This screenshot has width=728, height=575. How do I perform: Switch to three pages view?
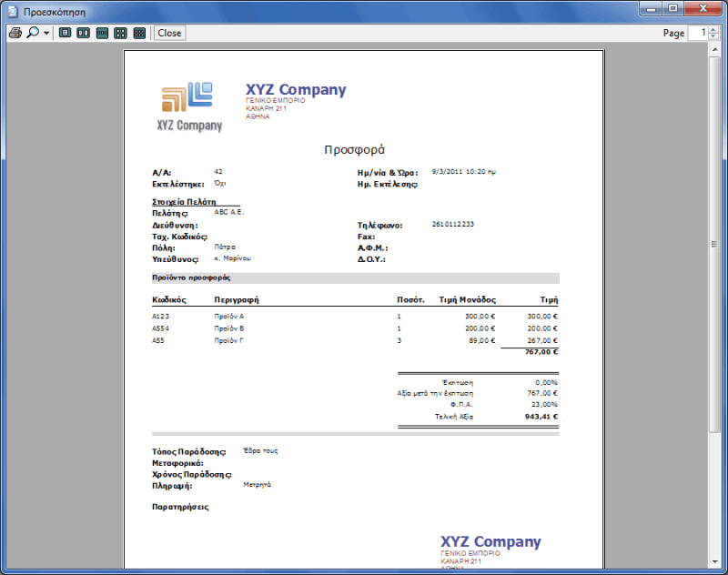(x=102, y=33)
